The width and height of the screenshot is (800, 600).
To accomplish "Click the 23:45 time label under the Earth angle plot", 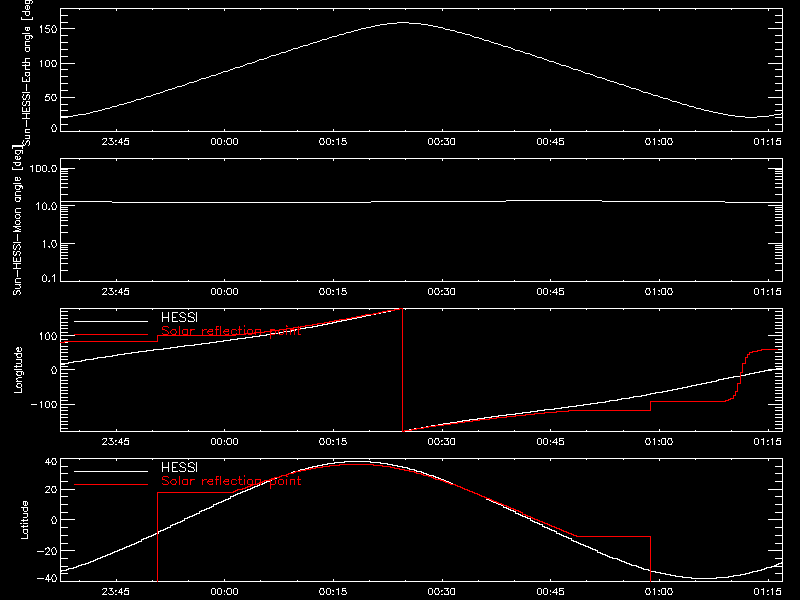I will pyautogui.click(x=115, y=142).
